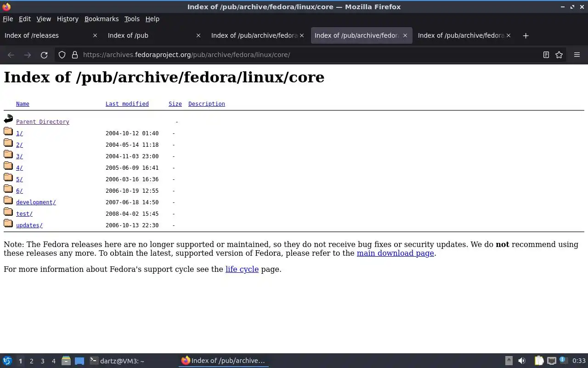Open the History menu
Screen dimensions: 588x368
68,19
